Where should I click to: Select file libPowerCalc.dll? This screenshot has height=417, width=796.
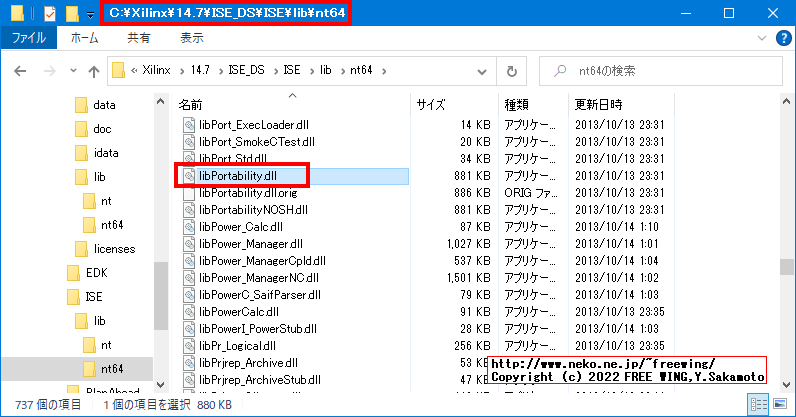pyautogui.click(x=239, y=312)
